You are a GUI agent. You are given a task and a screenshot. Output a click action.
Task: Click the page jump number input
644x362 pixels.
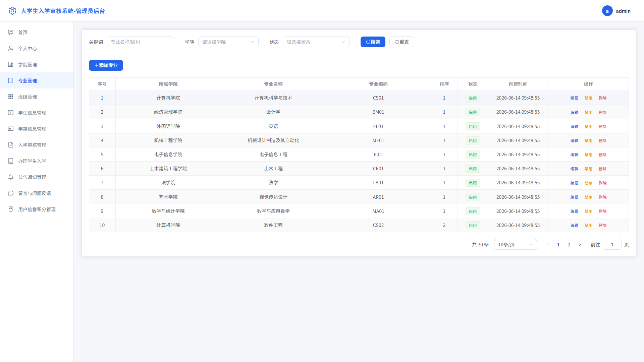pyautogui.click(x=612, y=244)
